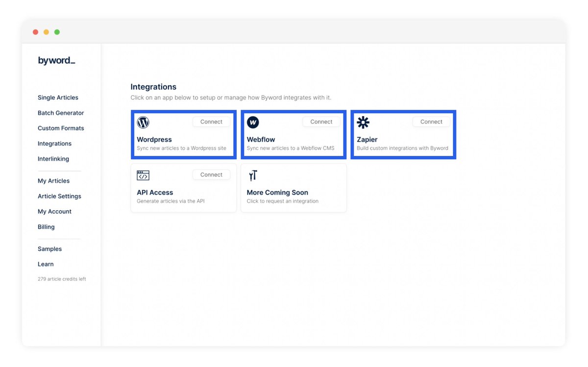This screenshot has width=588, height=367.
Task: Click the red close window button
Action: tap(35, 32)
